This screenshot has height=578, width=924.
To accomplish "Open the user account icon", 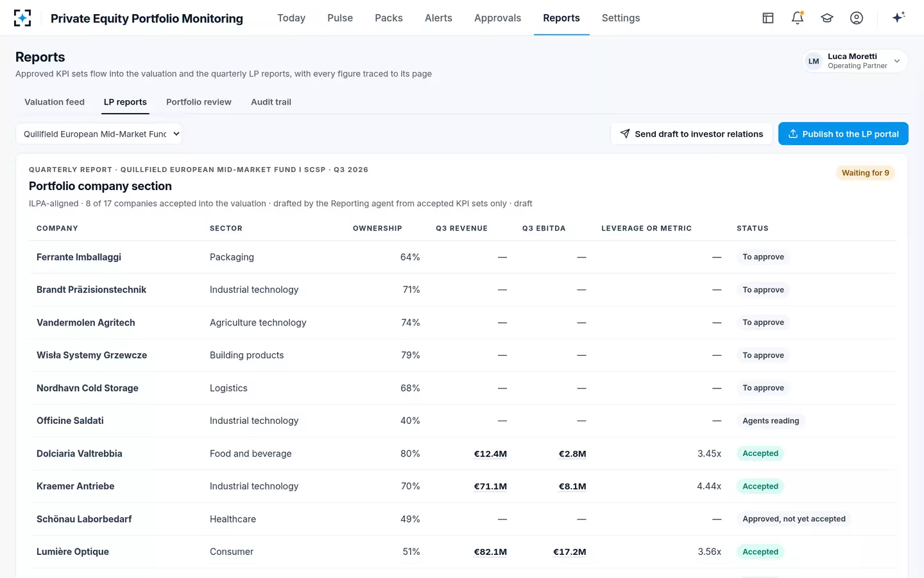I will point(857,18).
